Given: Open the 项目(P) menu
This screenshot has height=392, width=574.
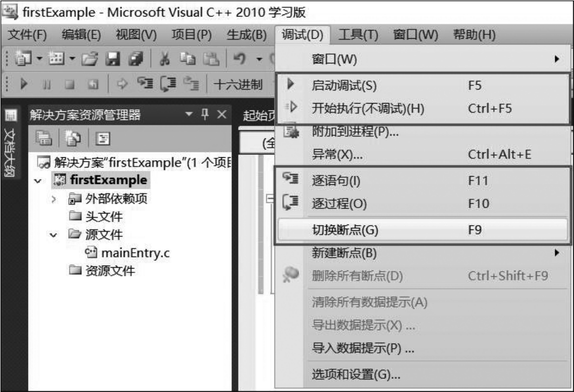Looking at the screenshot, I should pyautogui.click(x=192, y=35).
